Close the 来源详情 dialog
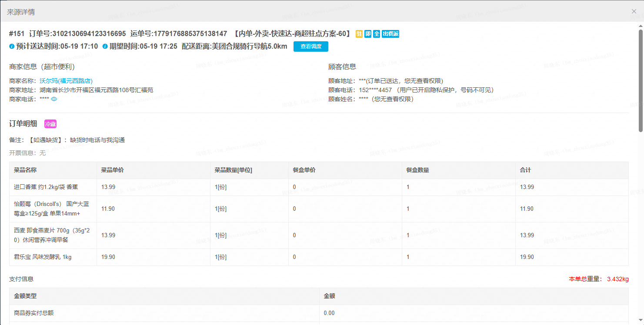Viewport: 644px width, 325px height. click(x=634, y=11)
